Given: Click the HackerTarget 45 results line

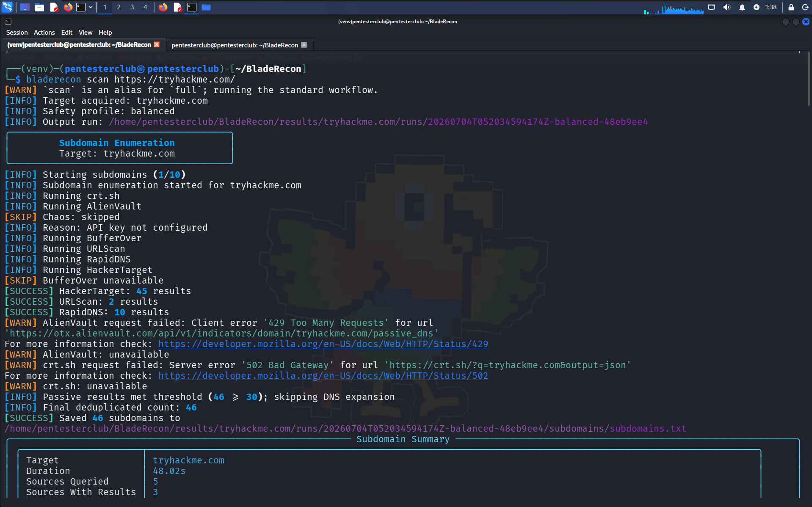Looking at the screenshot, I should coord(98,291).
